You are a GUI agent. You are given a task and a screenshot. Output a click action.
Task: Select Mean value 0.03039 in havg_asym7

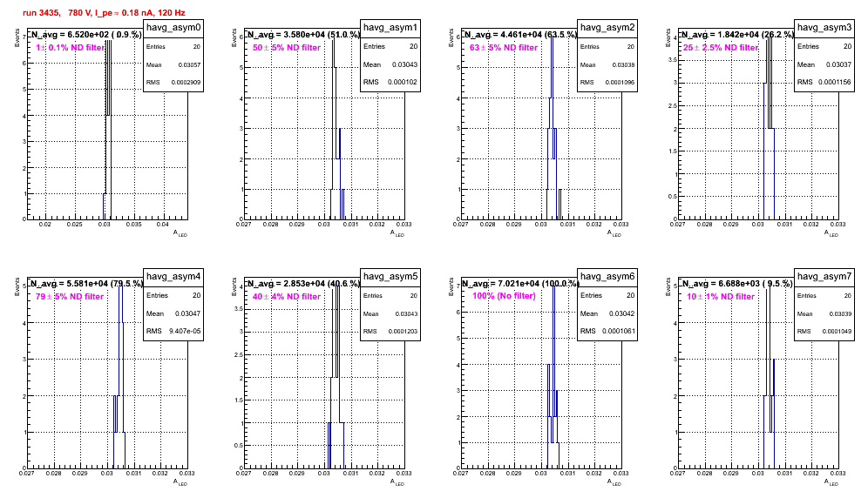point(840,313)
